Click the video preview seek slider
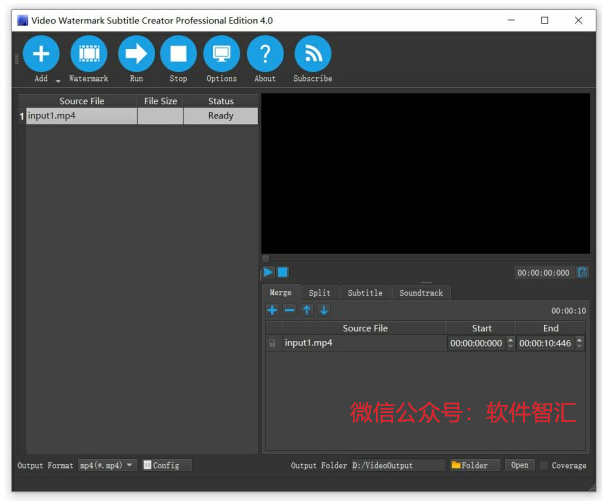This screenshot has height=501, width=602. [x=425, y=258]
